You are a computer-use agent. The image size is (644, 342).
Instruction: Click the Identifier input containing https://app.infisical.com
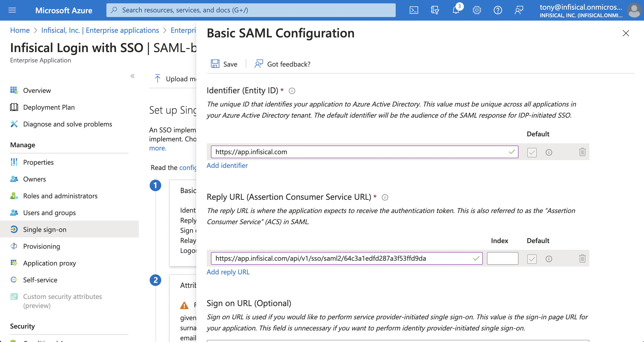point(364,152)
